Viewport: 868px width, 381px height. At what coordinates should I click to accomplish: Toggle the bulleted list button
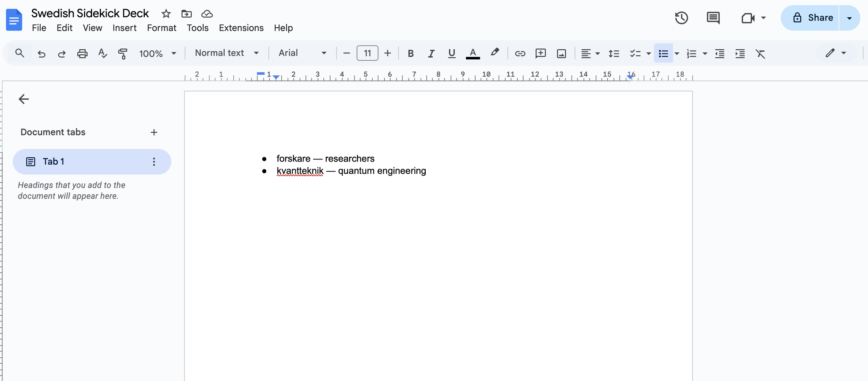click(x=663, y=53)
